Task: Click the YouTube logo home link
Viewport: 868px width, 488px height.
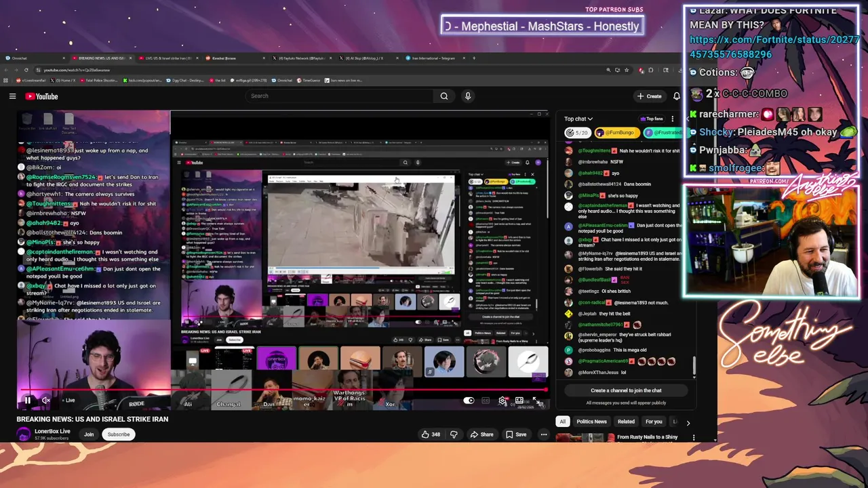Action: pos(42,96)
